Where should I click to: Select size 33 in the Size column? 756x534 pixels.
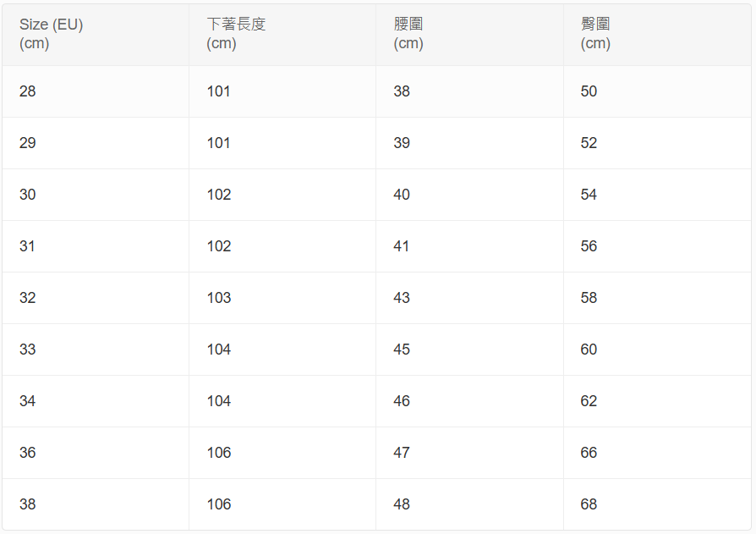pyautogui.click(x=28, y=350)
